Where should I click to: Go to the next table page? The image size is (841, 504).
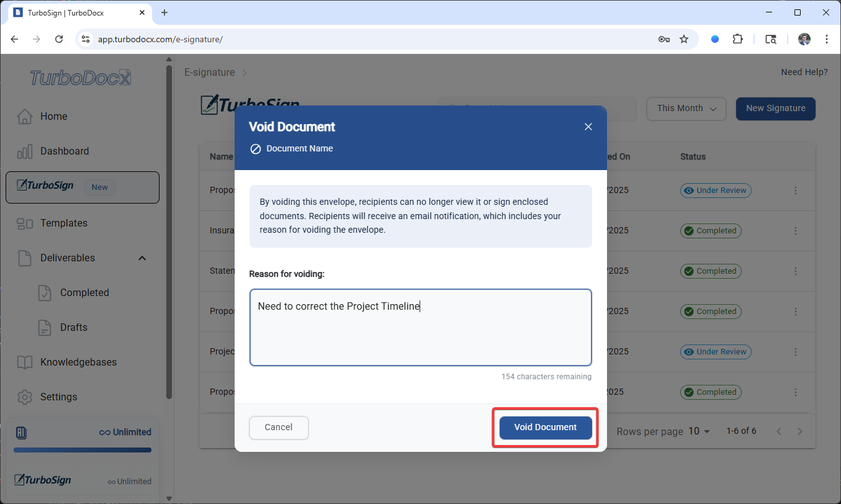tap(800, 431)
